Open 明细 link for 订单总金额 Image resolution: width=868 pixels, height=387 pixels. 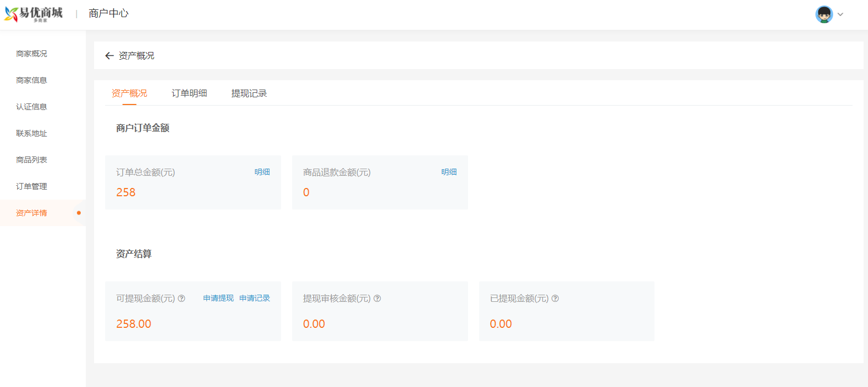point(262,172)
